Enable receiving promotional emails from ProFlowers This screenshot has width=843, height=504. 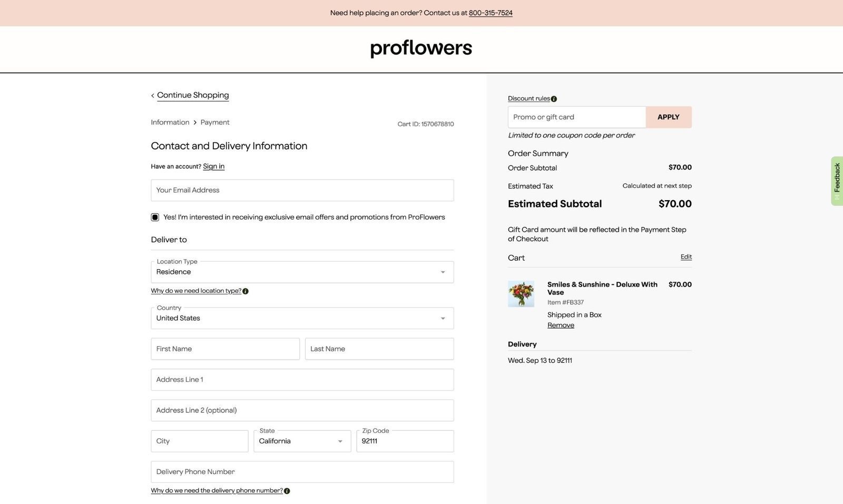pos(154,217)
